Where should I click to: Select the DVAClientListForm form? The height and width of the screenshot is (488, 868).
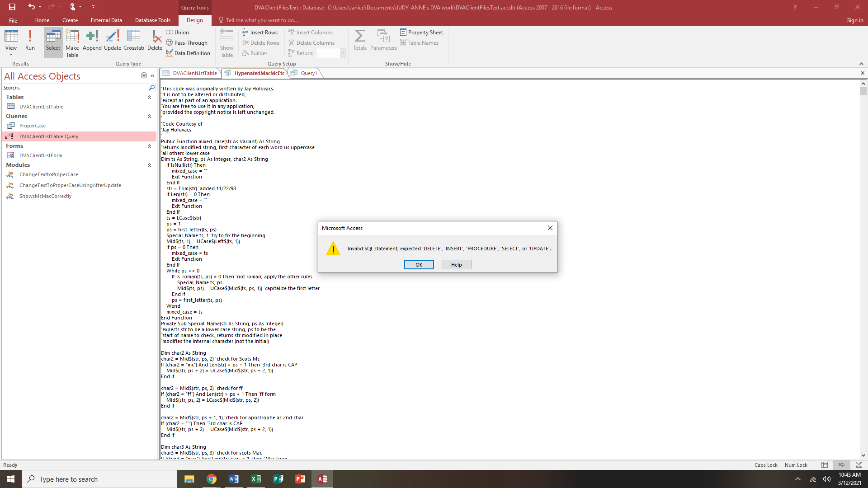(x=41, y=155)
